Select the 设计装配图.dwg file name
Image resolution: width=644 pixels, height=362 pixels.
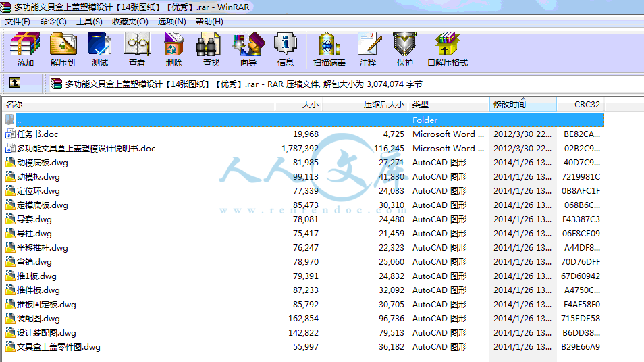coord(47,332)
